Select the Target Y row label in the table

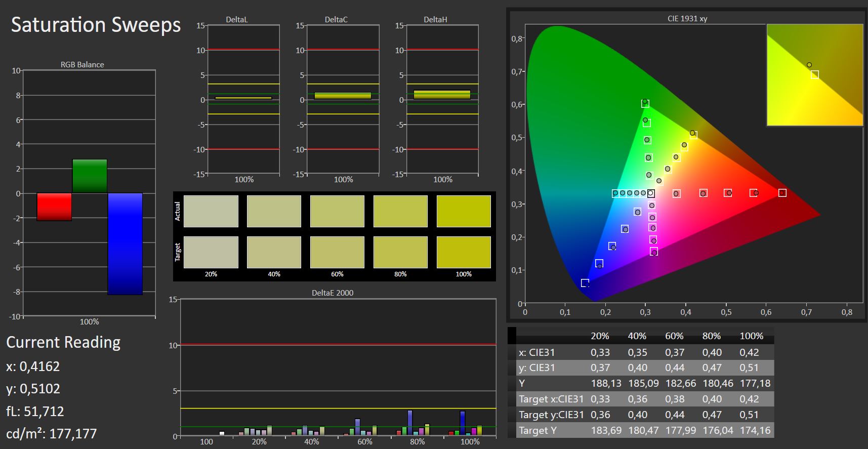point(538,430)
